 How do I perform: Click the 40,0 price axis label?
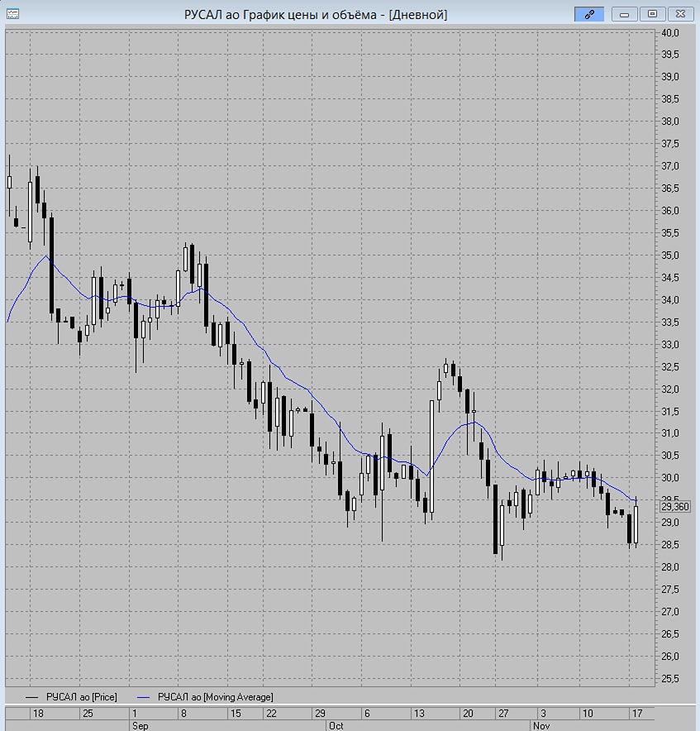pos(670,32)
